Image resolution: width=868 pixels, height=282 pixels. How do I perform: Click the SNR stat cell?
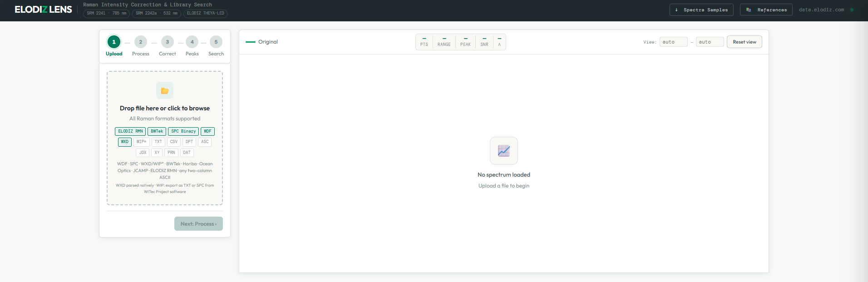(484, 42)
